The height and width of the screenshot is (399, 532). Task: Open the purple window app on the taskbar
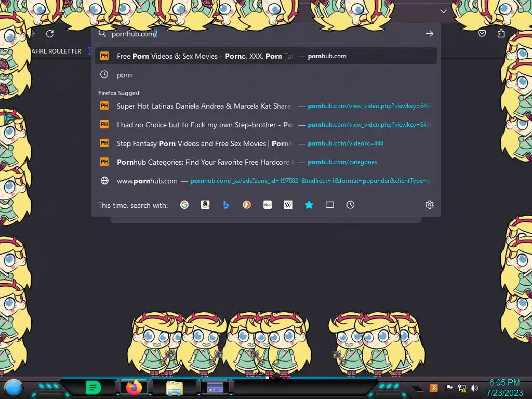coord(215,388)
